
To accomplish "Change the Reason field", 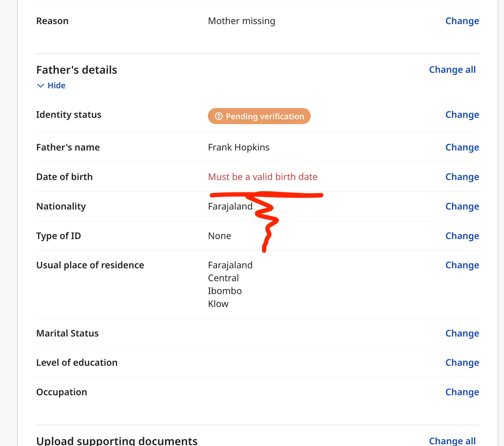I will pyautogui.click(x=462, y=21).
